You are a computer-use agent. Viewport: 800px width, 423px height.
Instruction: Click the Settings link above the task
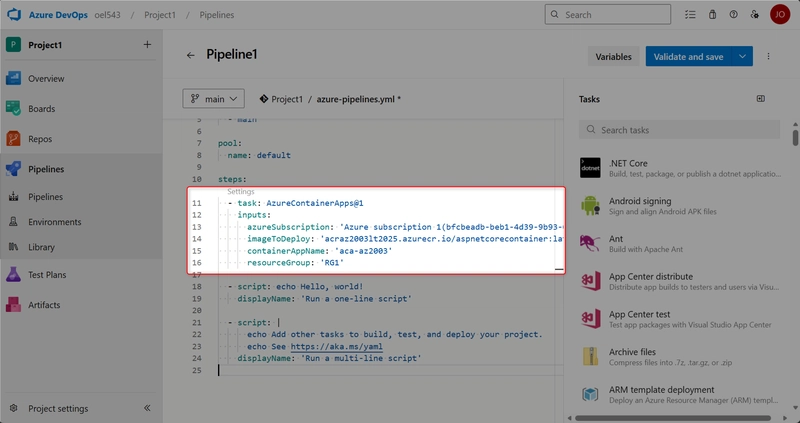[x=240, y=191]
